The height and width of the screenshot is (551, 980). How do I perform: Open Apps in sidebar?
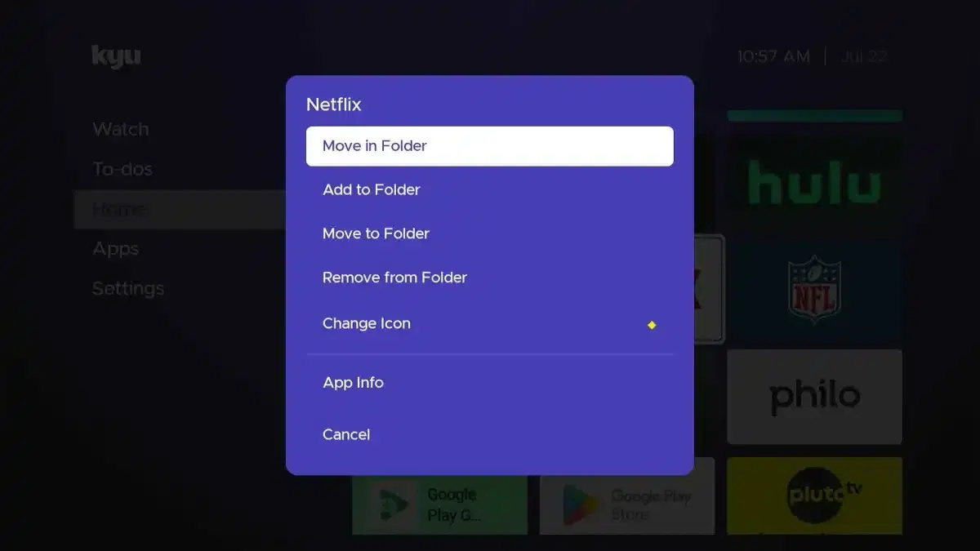tap(115, 249)
